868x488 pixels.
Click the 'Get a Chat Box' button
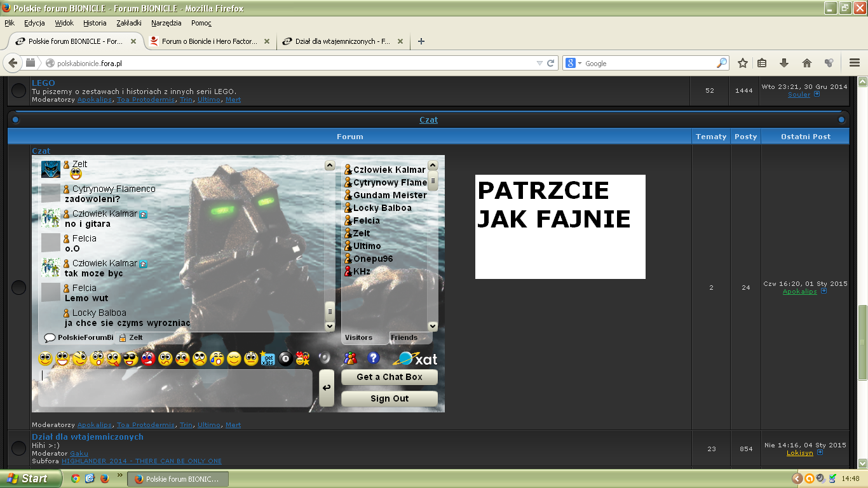(x=390, y=377)
